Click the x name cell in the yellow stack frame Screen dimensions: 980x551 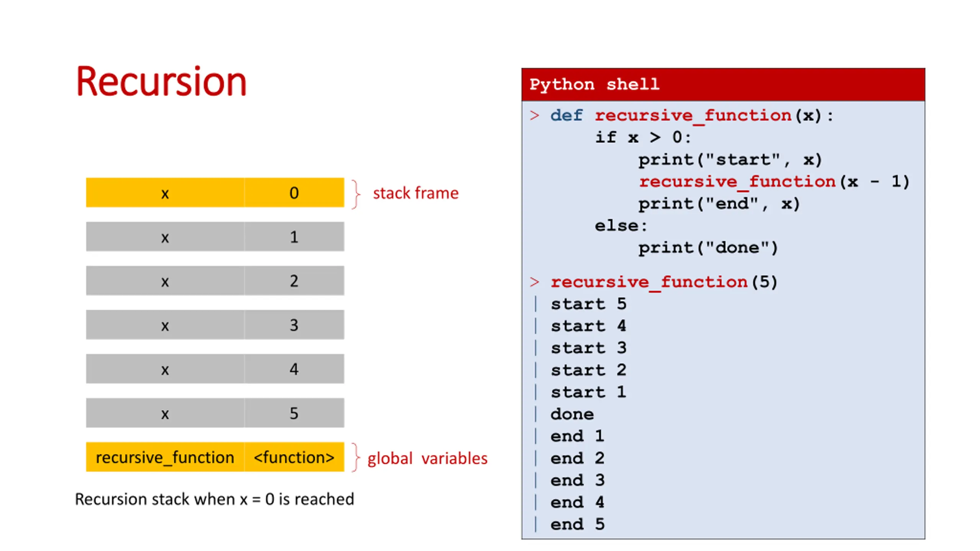[x=165, y=192]
